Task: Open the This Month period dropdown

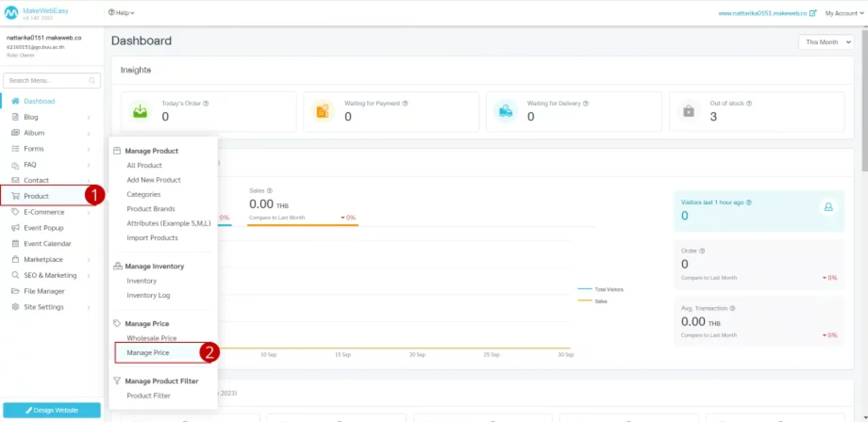Action: click(826, 42)
